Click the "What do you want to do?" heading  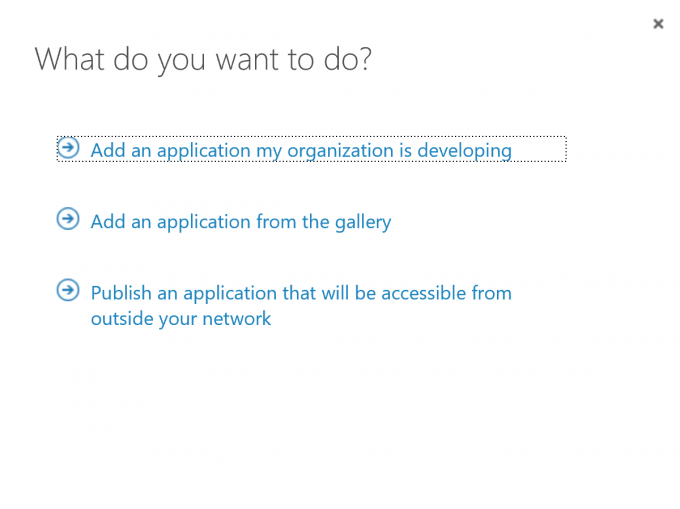203,59
